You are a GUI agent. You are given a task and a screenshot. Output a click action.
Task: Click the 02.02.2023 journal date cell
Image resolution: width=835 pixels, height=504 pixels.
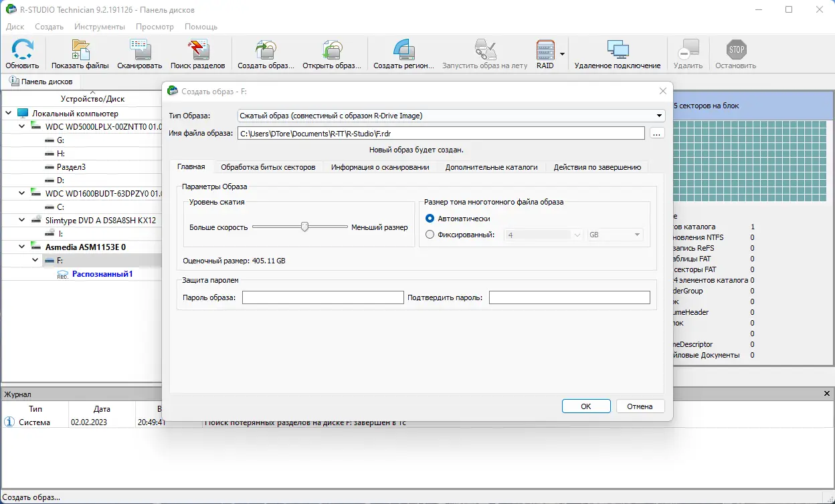pos(89,422)
